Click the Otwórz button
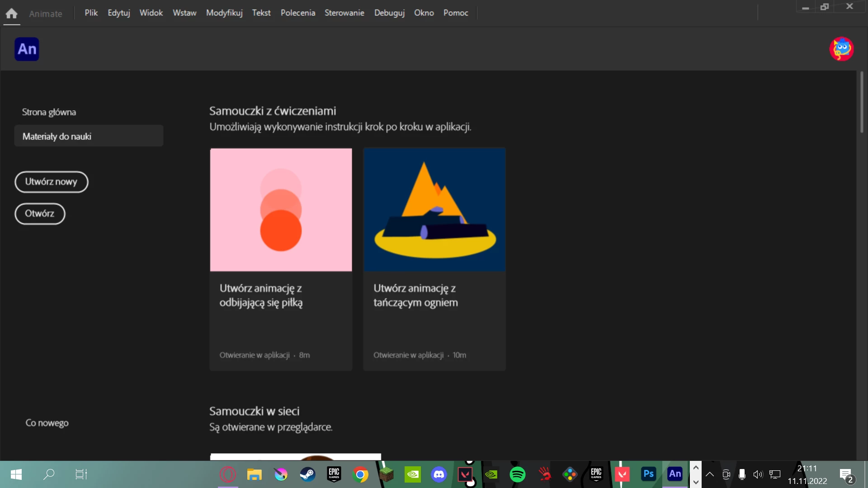The width and height of the screenshot is (868, 488). coord(40,213)
